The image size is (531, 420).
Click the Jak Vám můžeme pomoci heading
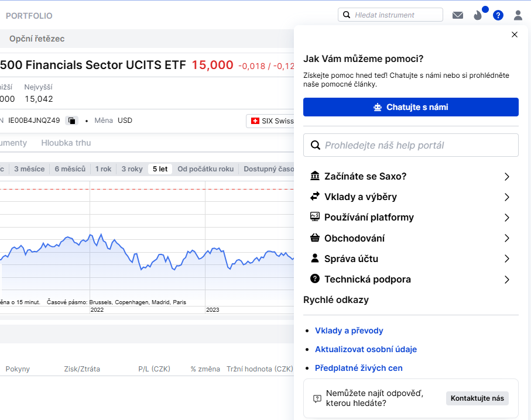tap(364, 59)
